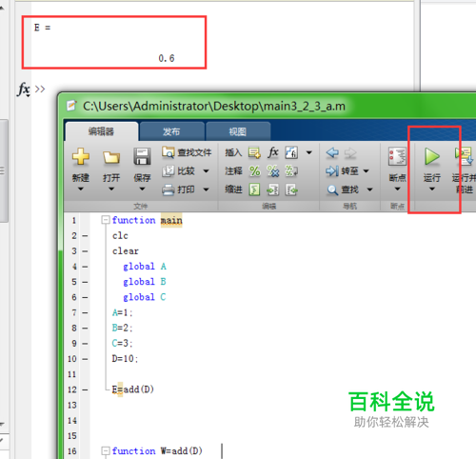Insert a section with the insert-section icon
This screenshot has height=459, width=476.
pos(254,152)
